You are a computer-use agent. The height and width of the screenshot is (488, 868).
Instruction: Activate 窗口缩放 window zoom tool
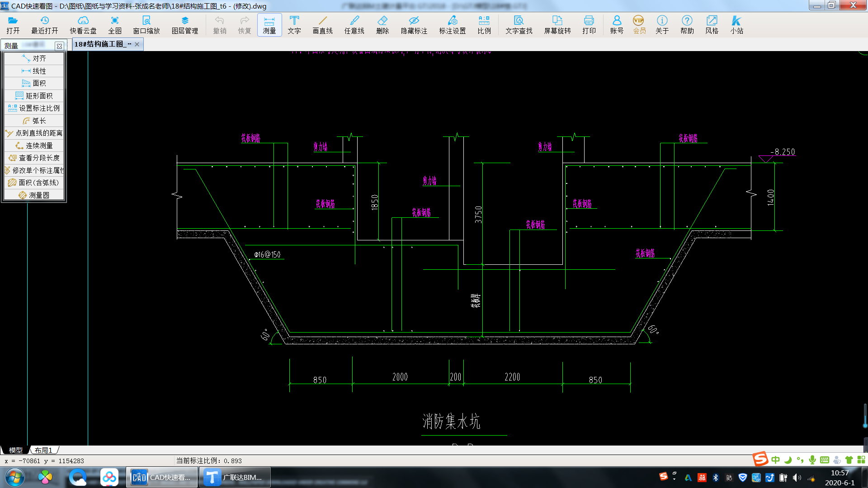tap(146, 25)
